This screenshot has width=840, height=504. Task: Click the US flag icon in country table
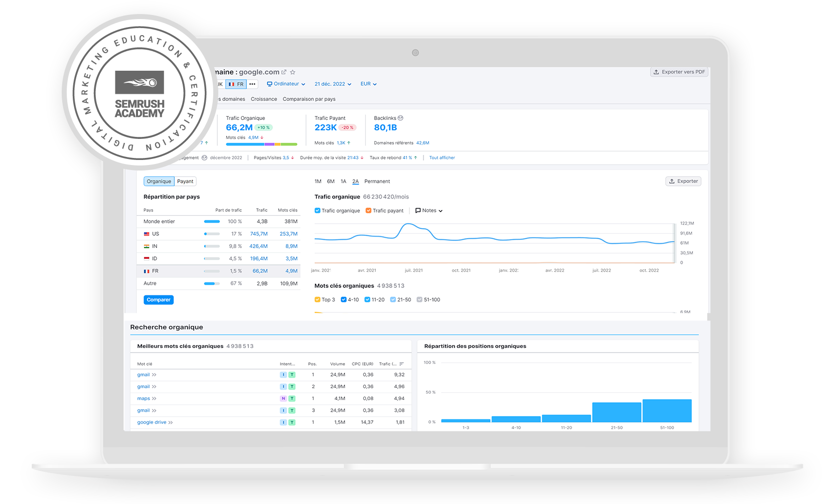coord(147,234)
